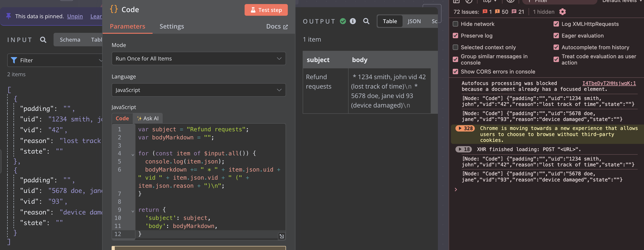Viewport: 644px width, 250px height.
Task: Click the external link icon beside Docs
Action: click(x=285, y=27)
